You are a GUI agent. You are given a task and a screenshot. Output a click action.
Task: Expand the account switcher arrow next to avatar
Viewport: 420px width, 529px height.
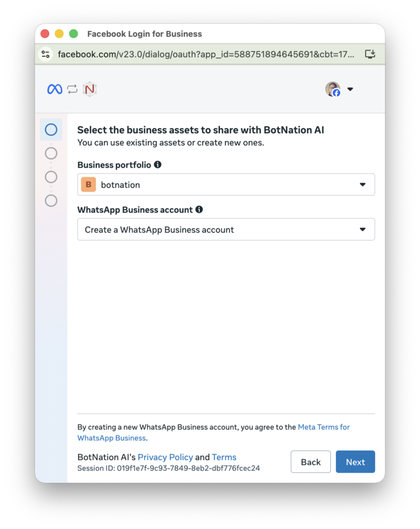coord(350,89)
